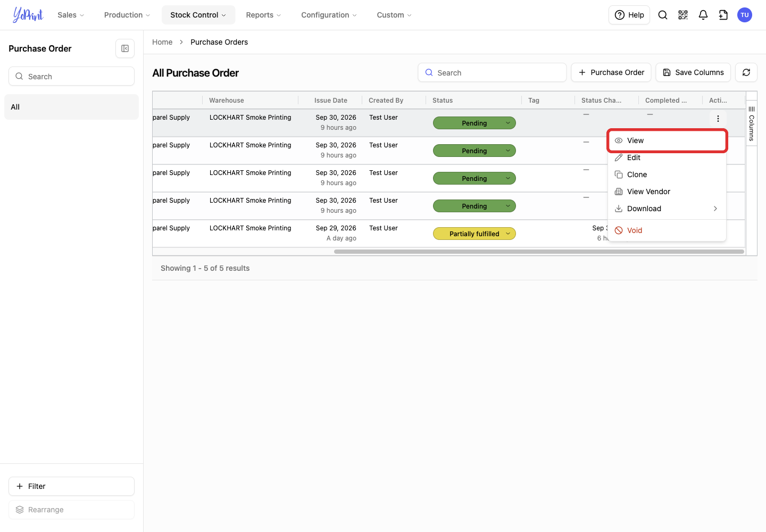Expand the Custom menu
Viewport: 766px width, 532px height.
coord(394,15)
